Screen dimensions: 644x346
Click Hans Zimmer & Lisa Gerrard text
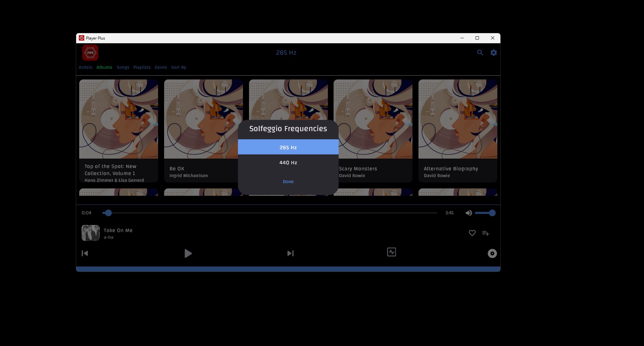pos(114,180)
